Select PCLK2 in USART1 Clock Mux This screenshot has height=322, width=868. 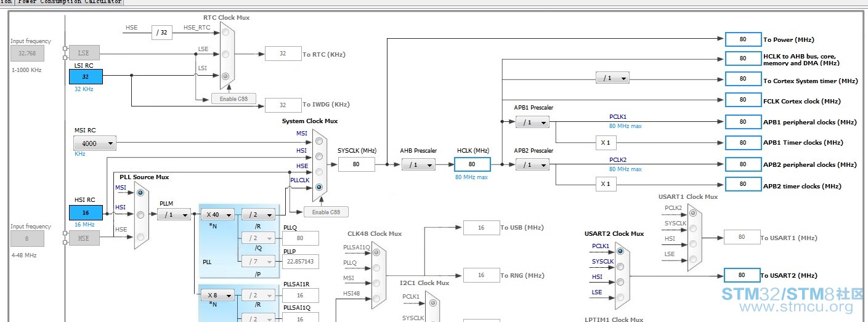pos(693,213)
